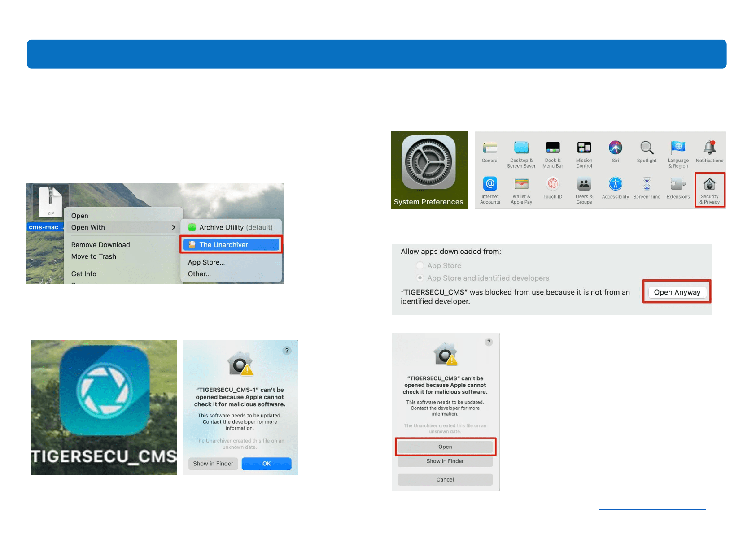Expand the Open With submenu

click(123, 227)
